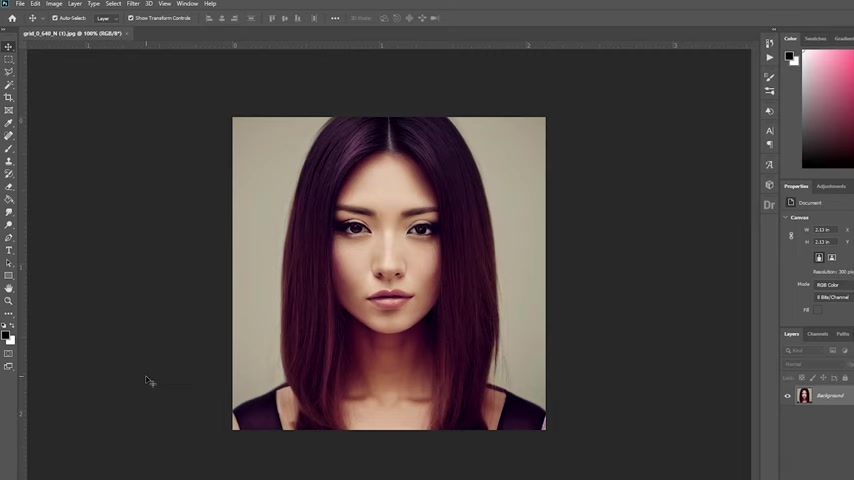
Task: Switch to the Swatches tab
Action: click(815, 39)
